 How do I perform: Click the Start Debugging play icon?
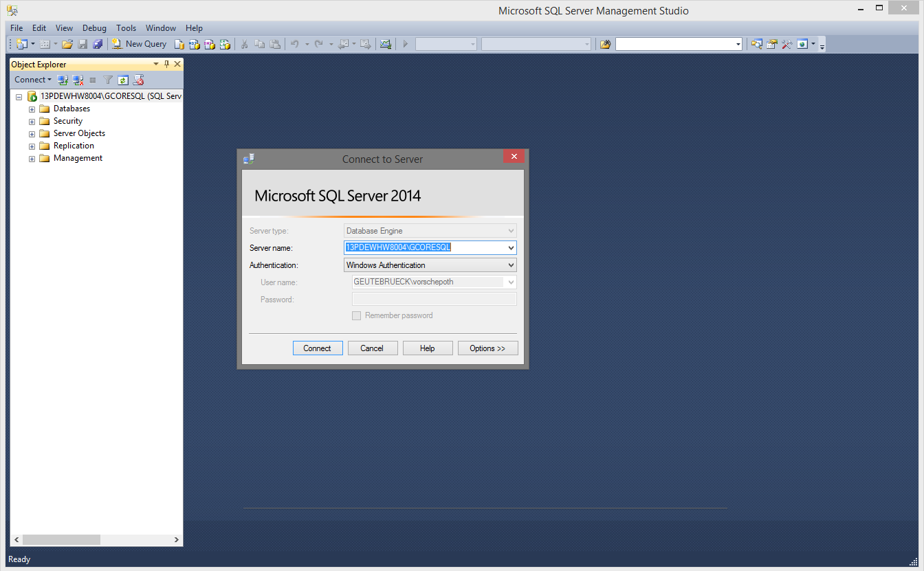[x=406, y=44]
